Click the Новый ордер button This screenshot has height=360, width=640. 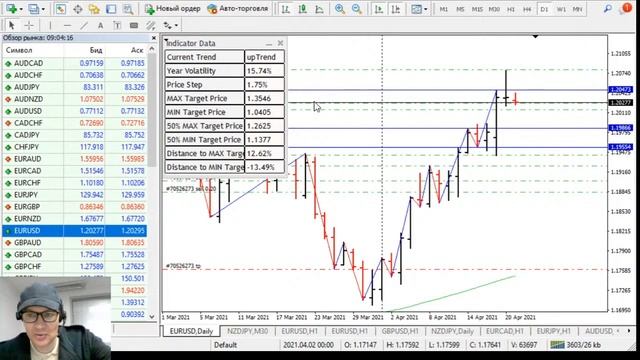[172, 9]
